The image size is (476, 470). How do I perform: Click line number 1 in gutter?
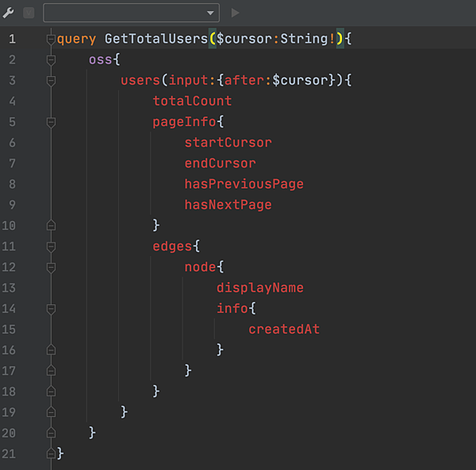tap(12, 39)
